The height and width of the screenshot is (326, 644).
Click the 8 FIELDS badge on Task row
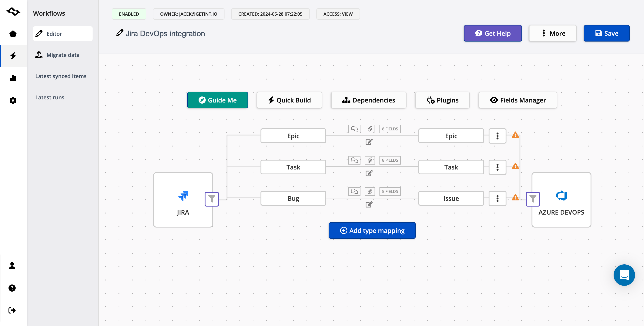390,160
